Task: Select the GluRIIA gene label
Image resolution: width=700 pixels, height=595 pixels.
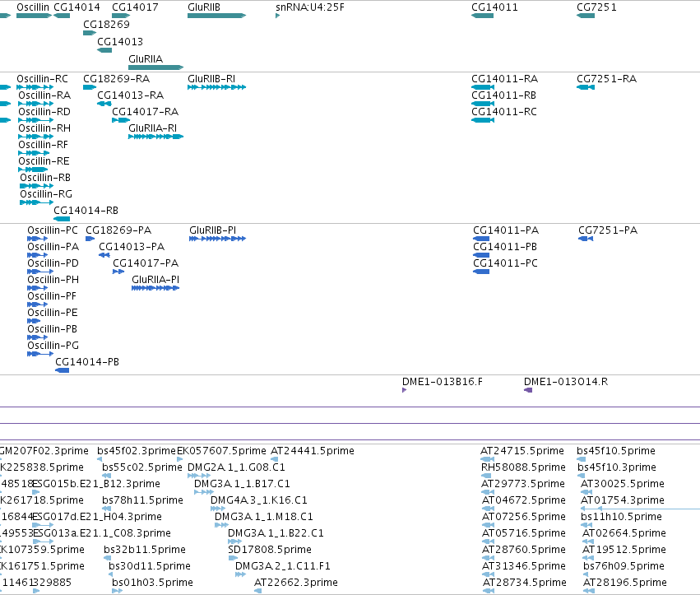Action: pyautogui.click(x=146, y=59)
